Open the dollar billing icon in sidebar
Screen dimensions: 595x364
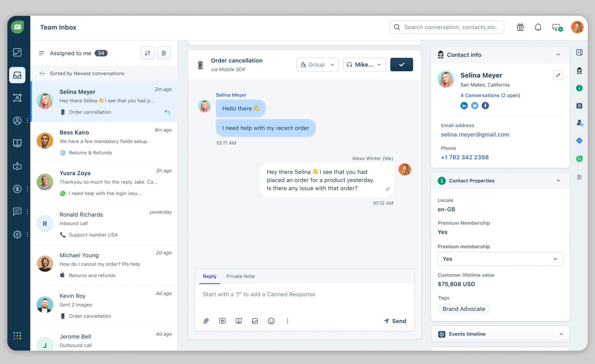point(17,189)
